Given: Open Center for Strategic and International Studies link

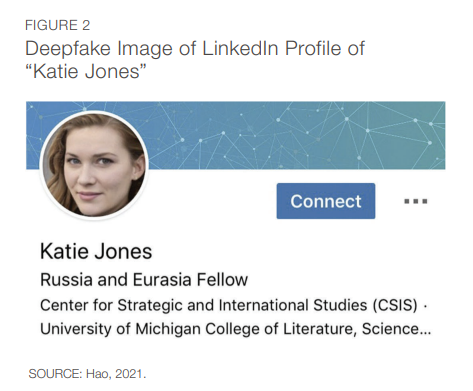Looking at the screenshot, I should point(229,305).
